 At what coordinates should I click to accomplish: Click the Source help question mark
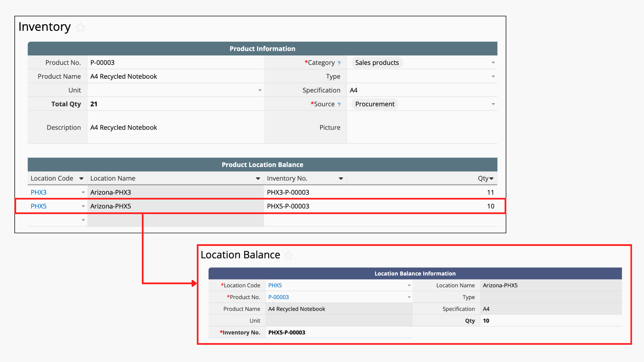[339, 105]
